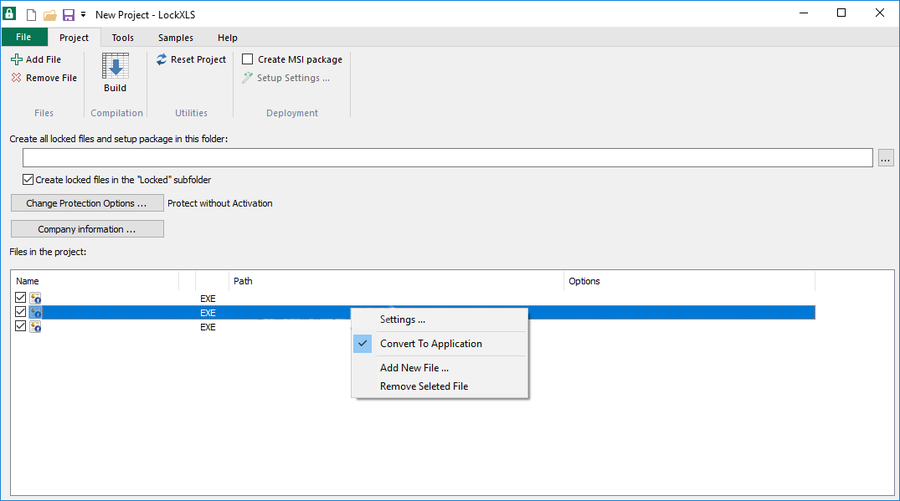This screenshot has height=501, width=900.
Task: Uncheck Create locked files in Locked subfolder
Action: (28, 180)
